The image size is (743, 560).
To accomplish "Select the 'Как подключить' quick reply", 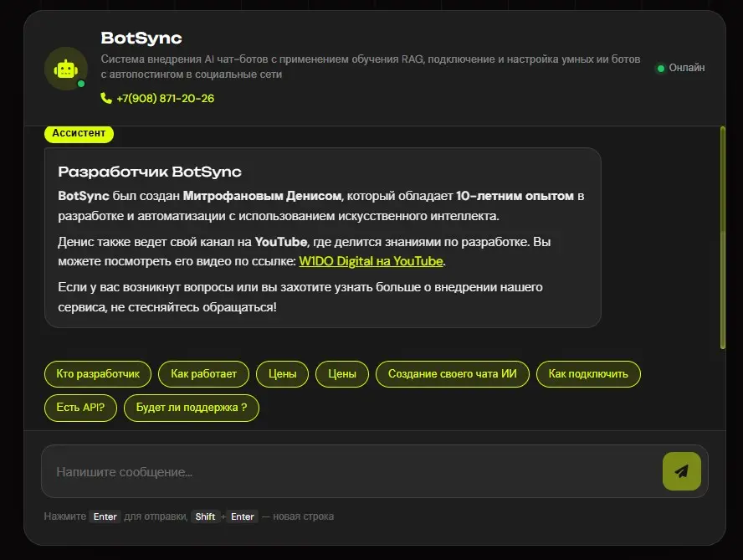I will [588, 374].
